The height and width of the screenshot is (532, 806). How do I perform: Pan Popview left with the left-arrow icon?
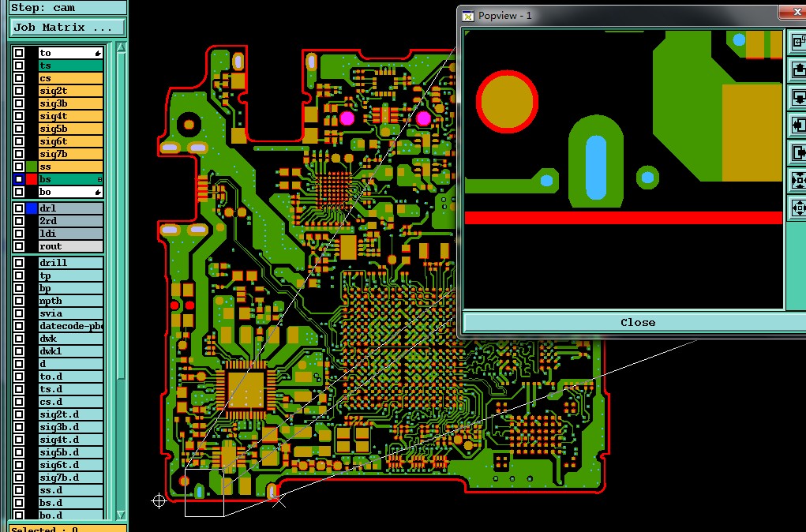pos(798,125)
